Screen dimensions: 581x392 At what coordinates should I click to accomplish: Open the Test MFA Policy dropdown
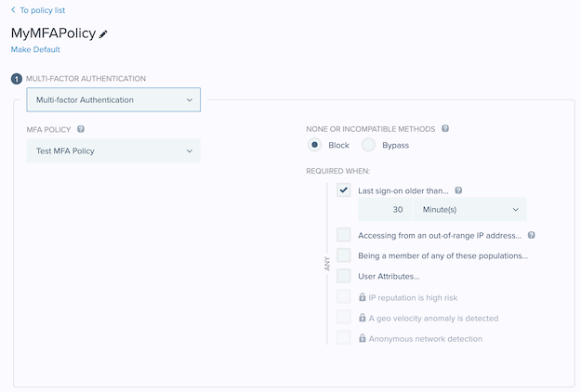tap(113, 150)
